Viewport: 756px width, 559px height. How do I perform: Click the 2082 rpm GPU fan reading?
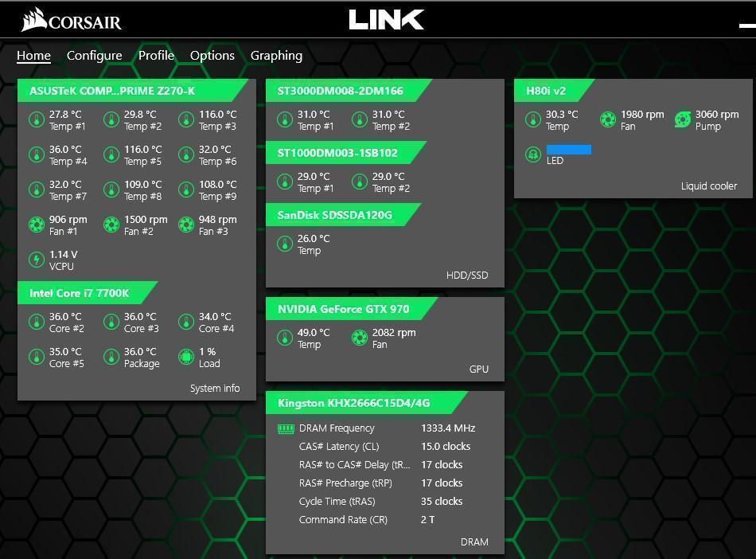coord(394,333)
